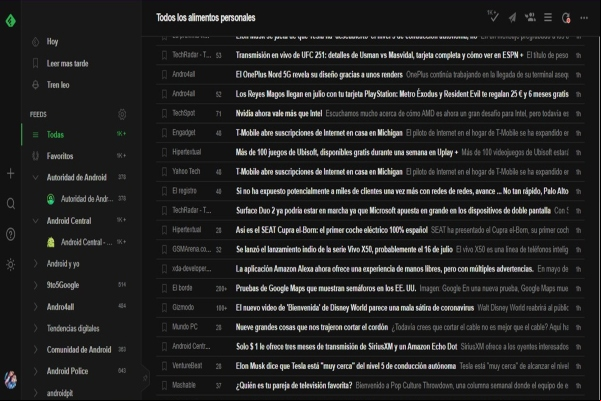Mark all as read checkmark icon
Viewport: 601px width, 401px height.
pos(493,16)
